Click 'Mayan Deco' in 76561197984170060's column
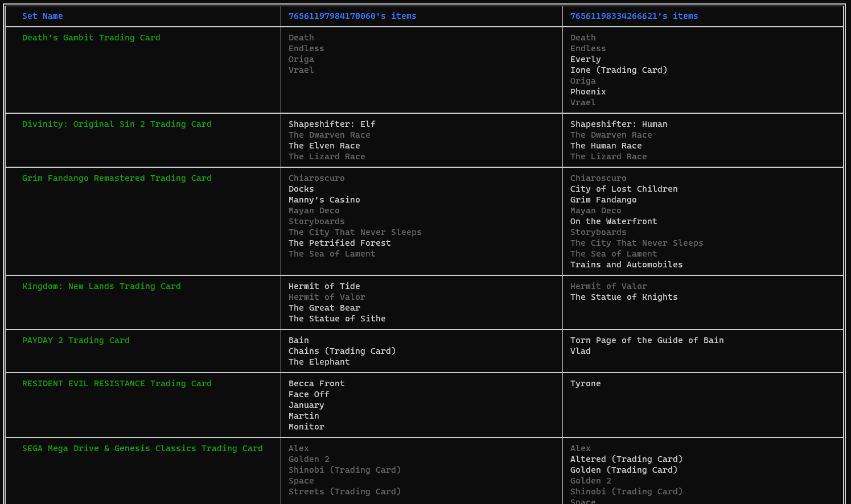 (x=314, y=210)
